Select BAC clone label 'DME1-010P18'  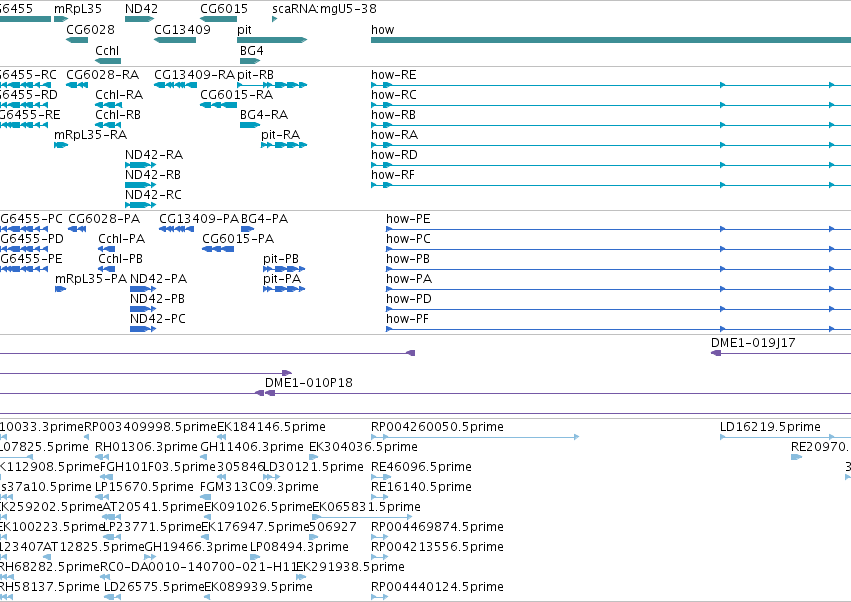(x=308, y=383)
